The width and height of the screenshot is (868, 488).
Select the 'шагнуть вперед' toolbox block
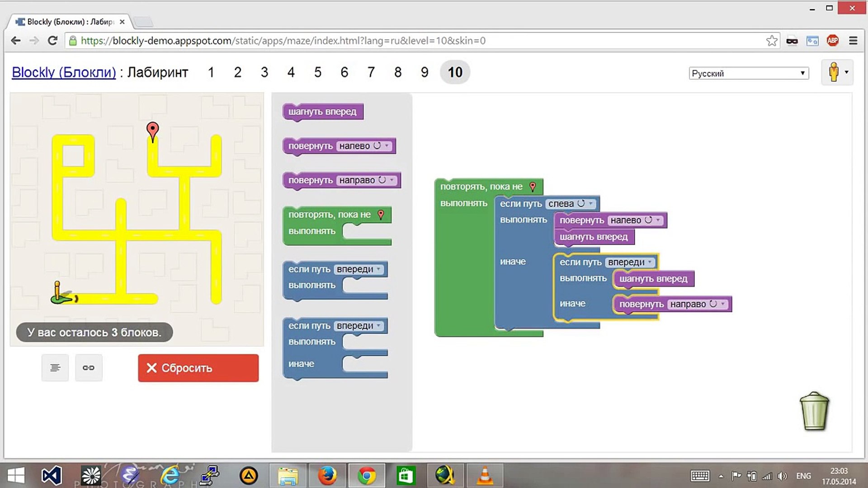coord(322,112)
